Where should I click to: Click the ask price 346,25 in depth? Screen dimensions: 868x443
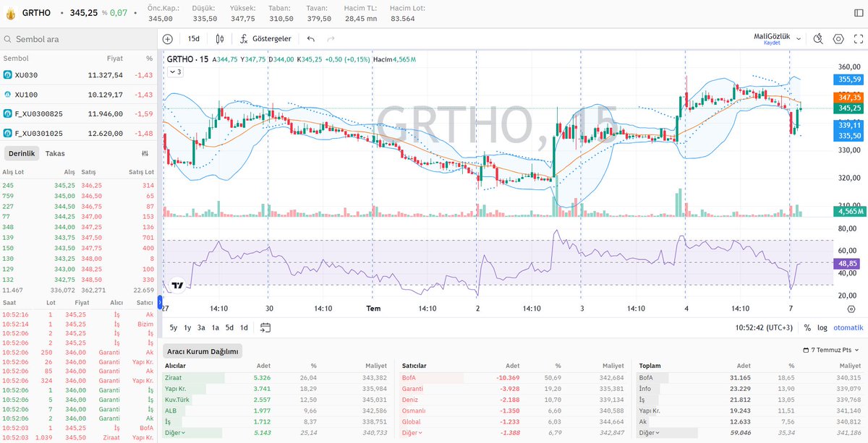tap(91, 185)
